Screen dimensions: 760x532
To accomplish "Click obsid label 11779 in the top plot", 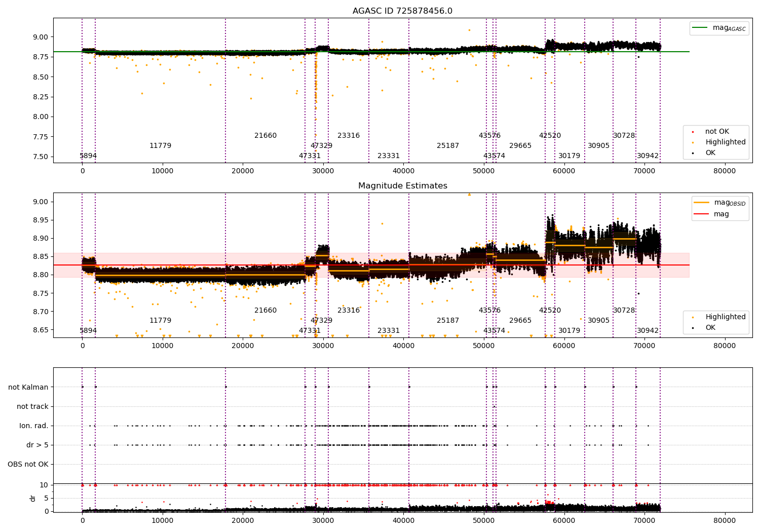I will [x=160, y=146].
